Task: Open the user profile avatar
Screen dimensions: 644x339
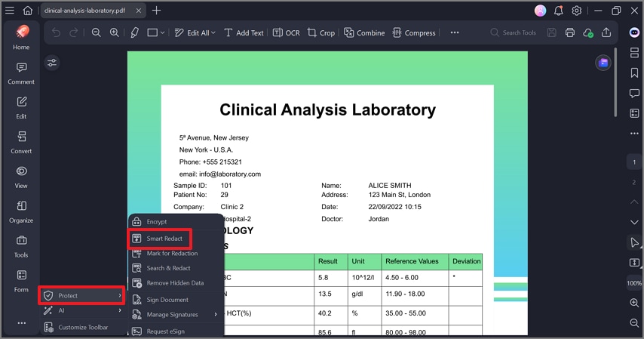Action: [x=540, y=11]
